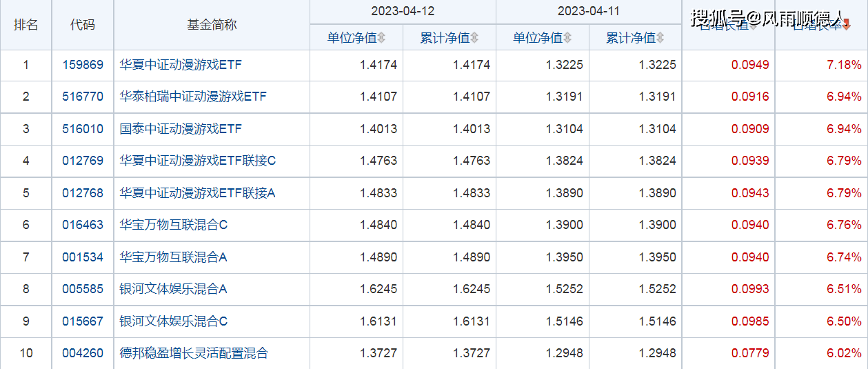Select the 排名 column header
Screen dimensions: 868x369
(26, 25)
